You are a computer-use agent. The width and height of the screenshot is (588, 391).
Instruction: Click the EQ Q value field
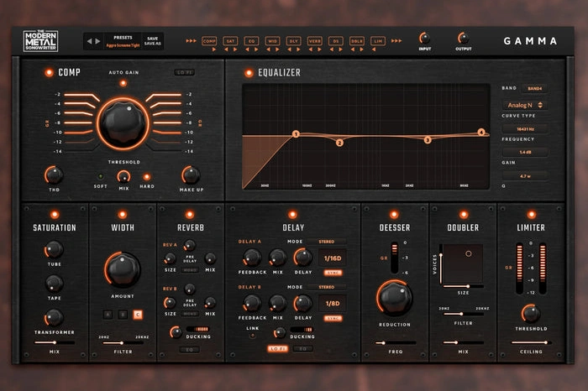pos(525,175)
